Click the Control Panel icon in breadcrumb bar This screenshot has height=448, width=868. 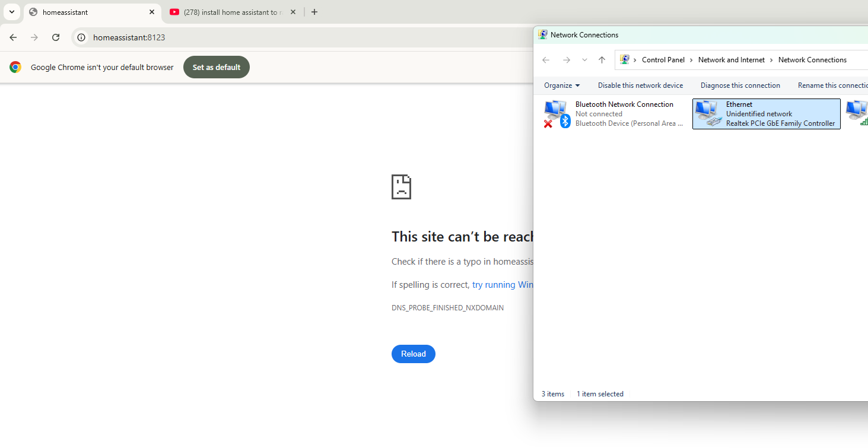pos(624,60)
